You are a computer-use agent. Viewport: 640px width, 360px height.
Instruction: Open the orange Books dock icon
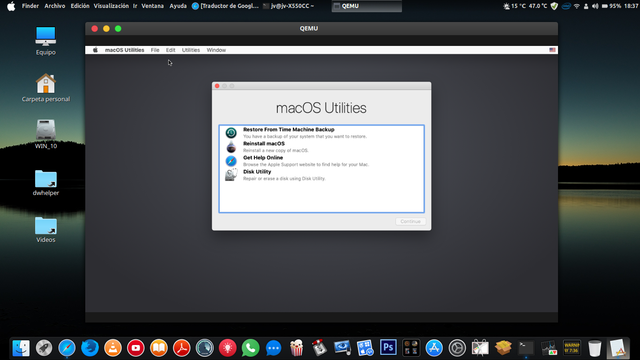159,348
